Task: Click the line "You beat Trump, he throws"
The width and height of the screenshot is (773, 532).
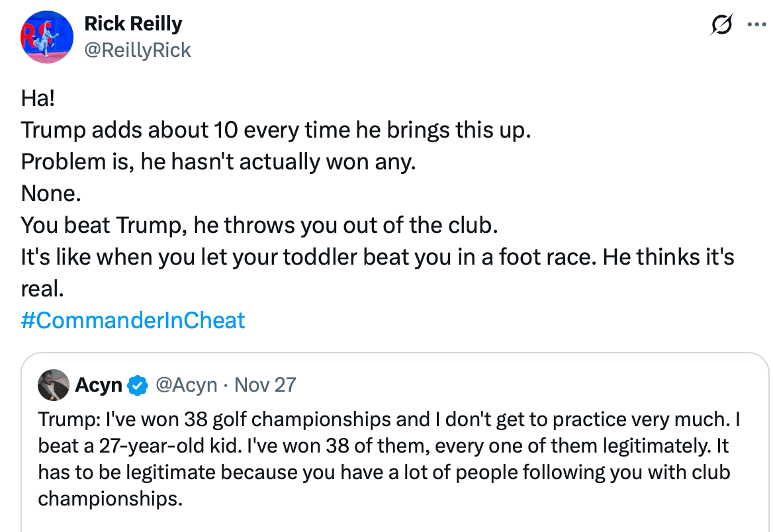Action: pos(259,225)
